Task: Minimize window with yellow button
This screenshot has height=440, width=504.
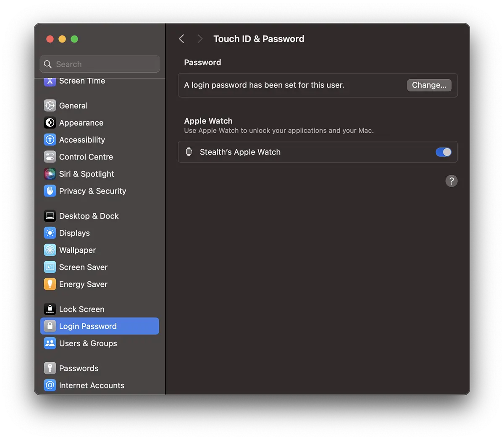Action: [x=62, y=39]
